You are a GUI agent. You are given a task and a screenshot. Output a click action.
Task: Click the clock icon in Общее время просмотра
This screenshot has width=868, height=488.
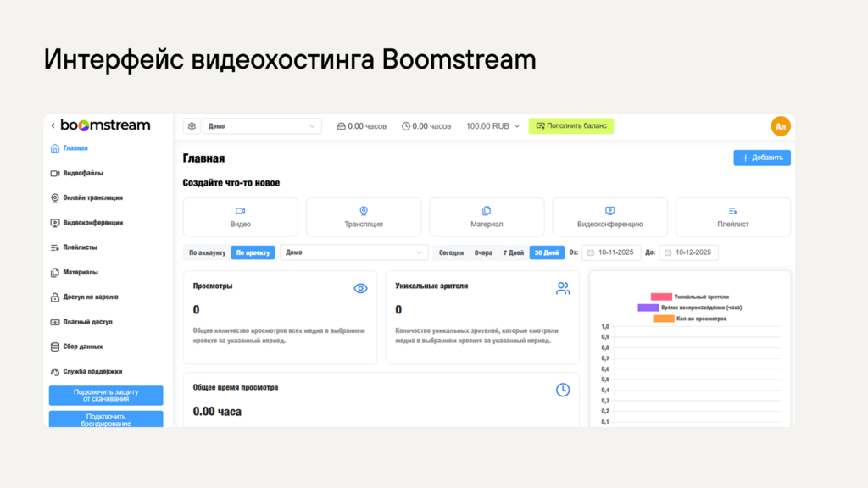562,390
